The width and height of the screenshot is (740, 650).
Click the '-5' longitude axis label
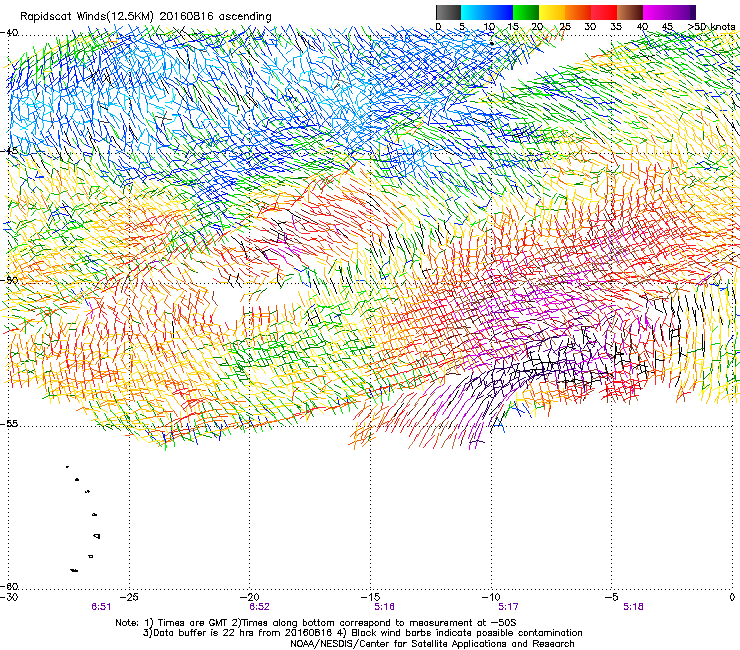click(x=612, y=597)
